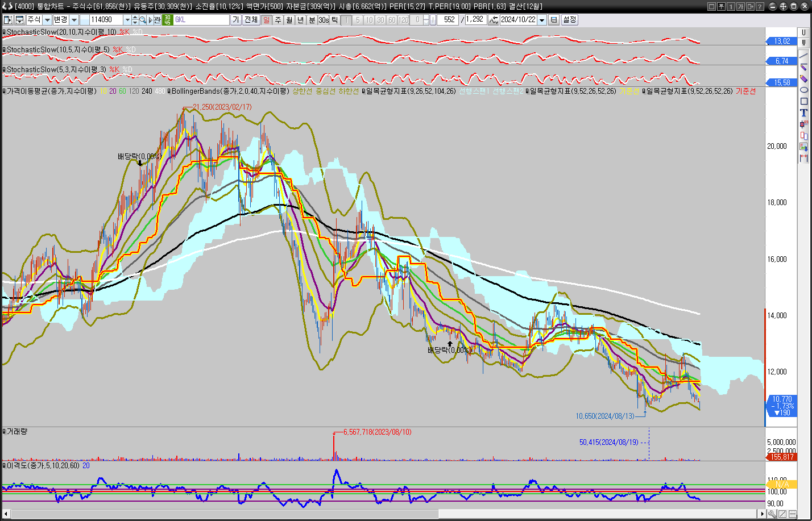Click the play arrow icon next to search

click(150, 20)
